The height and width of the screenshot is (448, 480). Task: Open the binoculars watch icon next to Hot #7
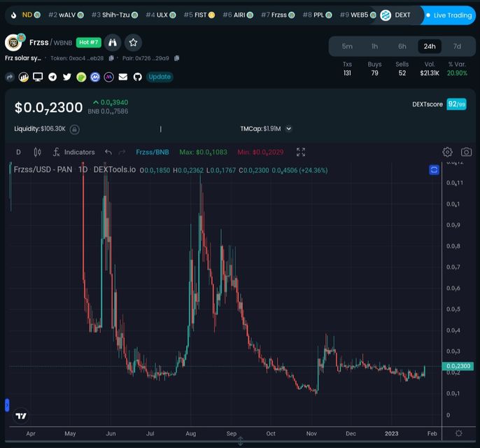(113, 43)
